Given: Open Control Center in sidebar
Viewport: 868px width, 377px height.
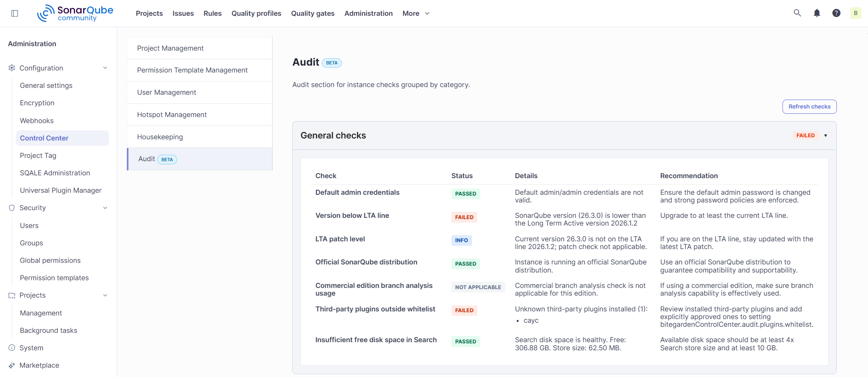Looking at the screenshot, I should pos(62,138).
